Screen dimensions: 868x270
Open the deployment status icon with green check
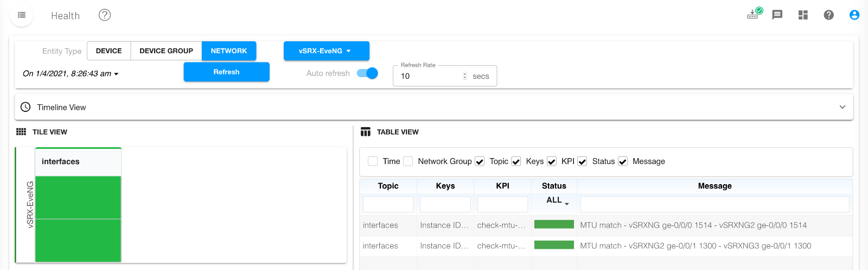(x=754, y=14)
